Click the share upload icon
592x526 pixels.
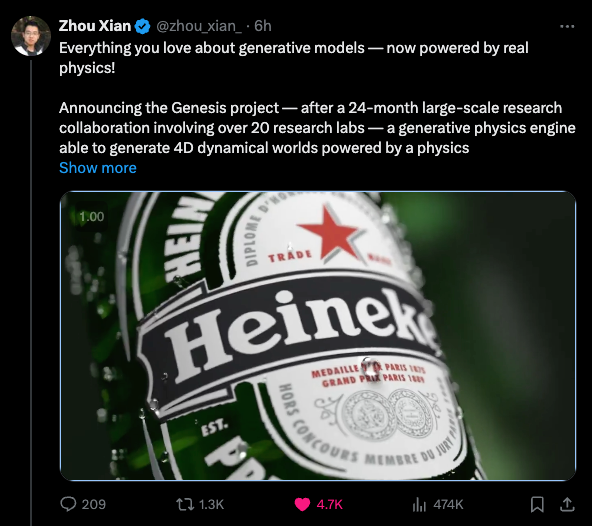coord(567,504)
